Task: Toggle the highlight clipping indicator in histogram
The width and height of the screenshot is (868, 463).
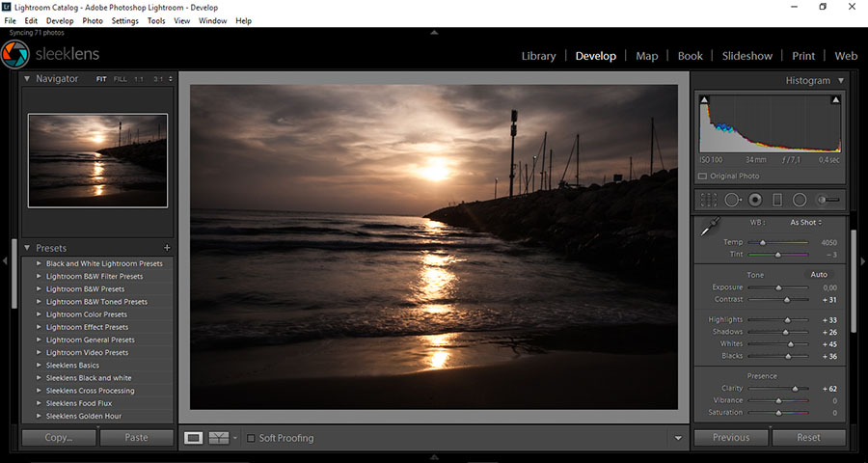Action: (835, 99)
